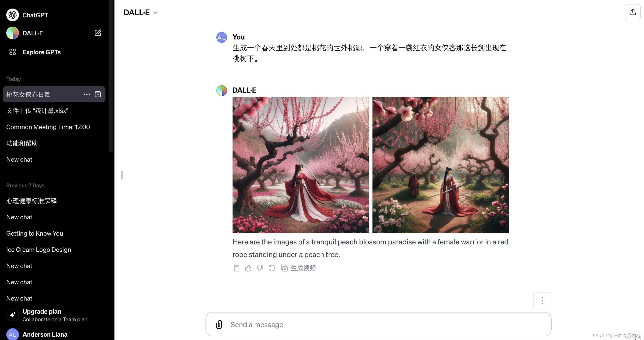This screenshot has width=644, height=340.
Task: Expand the DALL·E model dropdown chevron
Action: tap(155, 12)
